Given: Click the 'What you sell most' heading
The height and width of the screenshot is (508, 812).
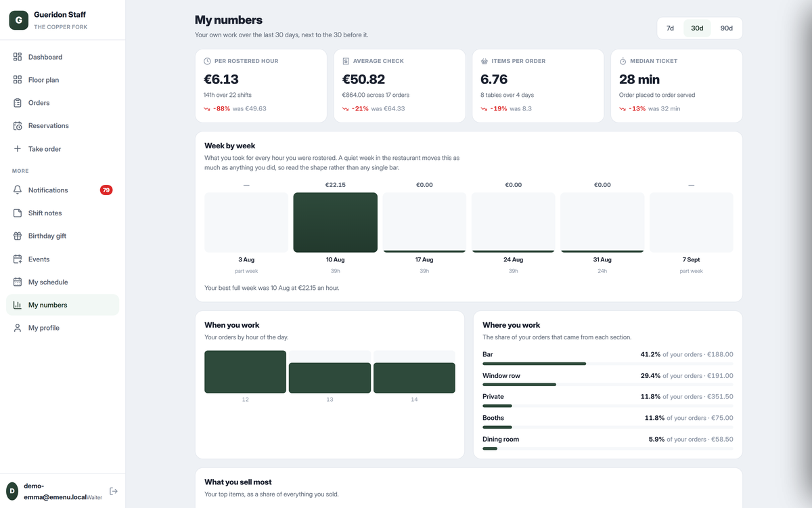Looking at the screenshot, I should [238, 482].
